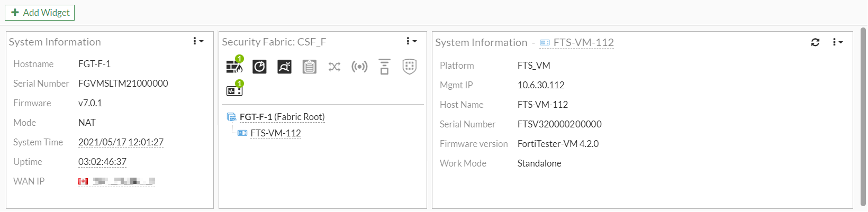868x212 pixels.
Task: Click the System Time value link
Action: [121, 142]
